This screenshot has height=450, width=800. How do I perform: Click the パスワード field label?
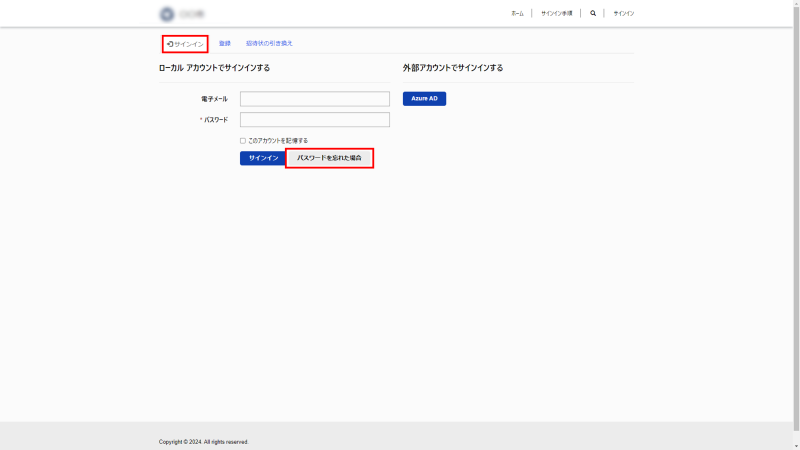point(216,120)
